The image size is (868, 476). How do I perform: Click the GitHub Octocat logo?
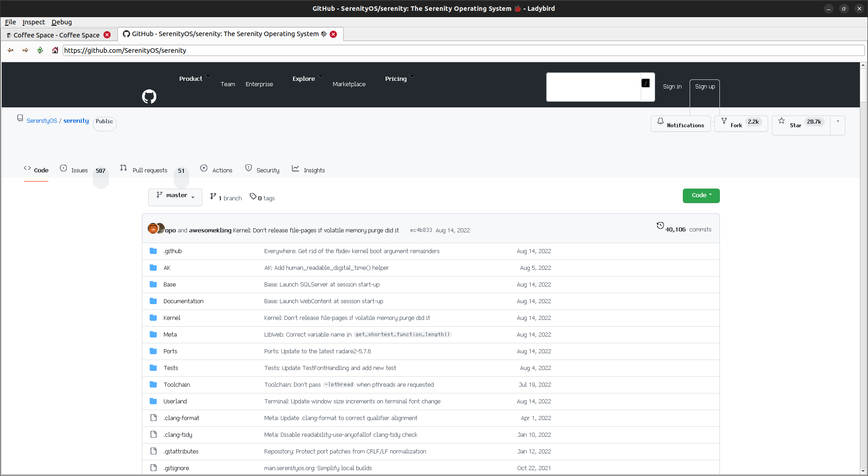point(149,97)
